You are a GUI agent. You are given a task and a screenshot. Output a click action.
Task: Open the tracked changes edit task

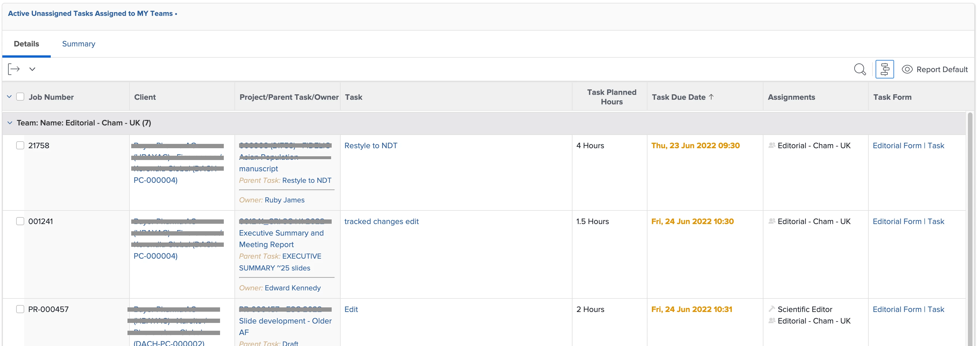click(x=381, y=221)
